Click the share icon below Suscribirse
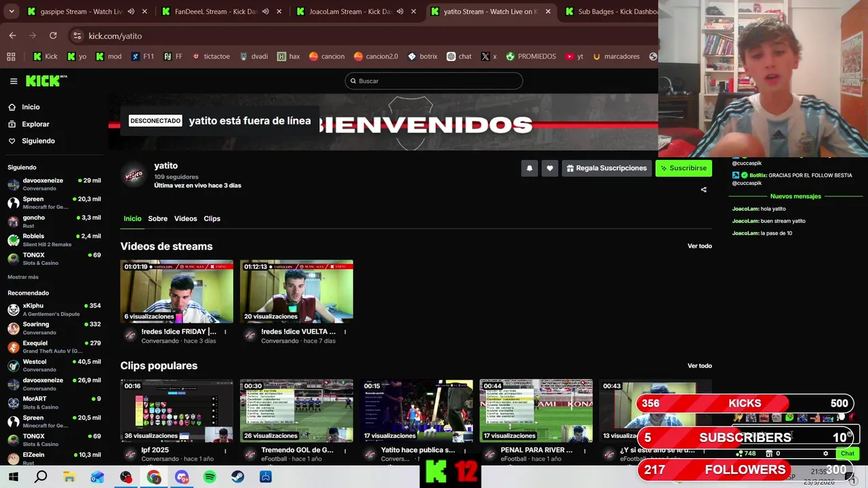868x488 pixels. pos(703,190)
